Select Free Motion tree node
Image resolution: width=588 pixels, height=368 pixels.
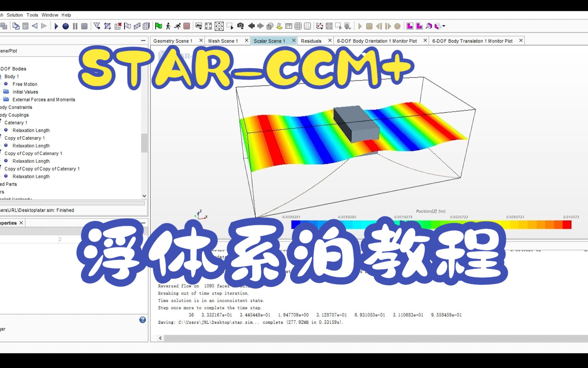25,84
